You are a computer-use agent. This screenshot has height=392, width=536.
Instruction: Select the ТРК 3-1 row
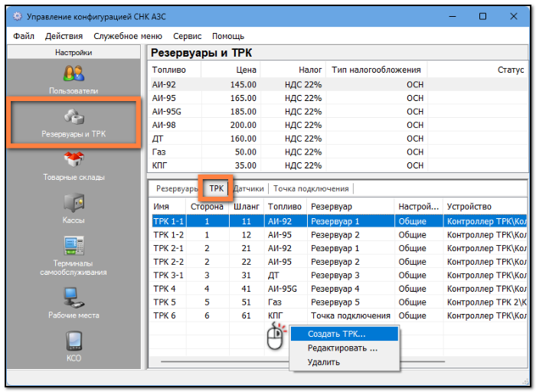click(338, 275)
